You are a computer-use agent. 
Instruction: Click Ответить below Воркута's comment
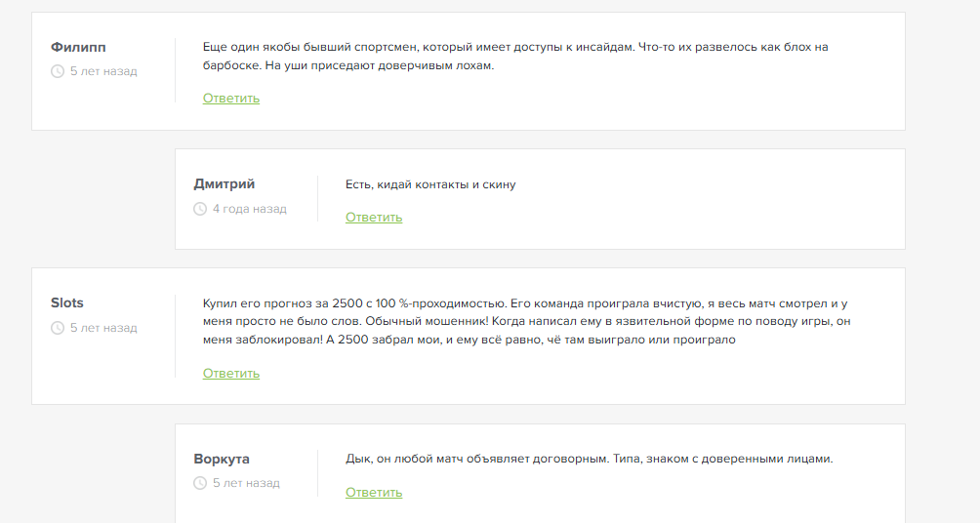pyautogui.click(x=374, y=492)
